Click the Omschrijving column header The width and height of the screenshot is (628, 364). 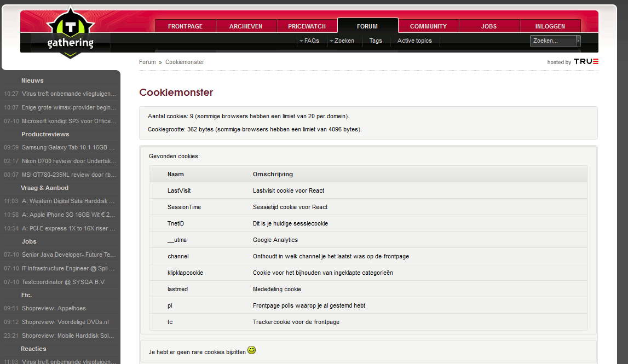click(273, 174)
